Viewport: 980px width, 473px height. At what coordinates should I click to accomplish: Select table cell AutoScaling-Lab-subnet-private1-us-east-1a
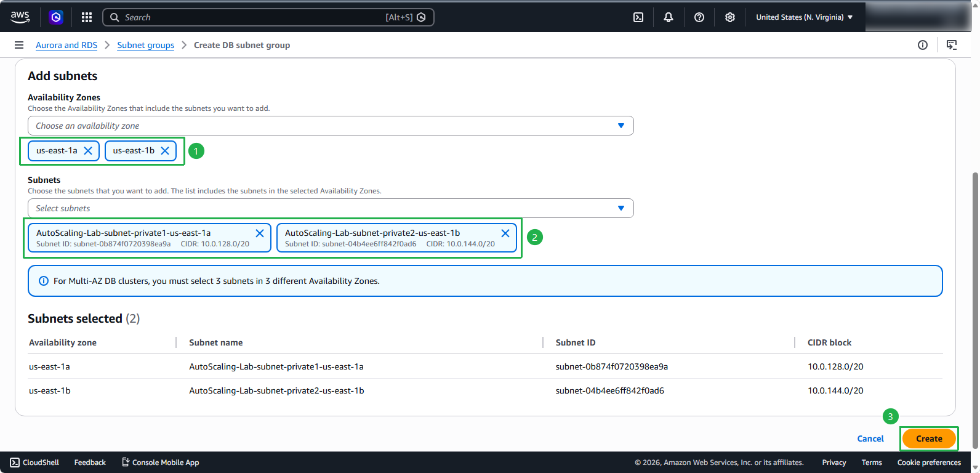(276, 366)
